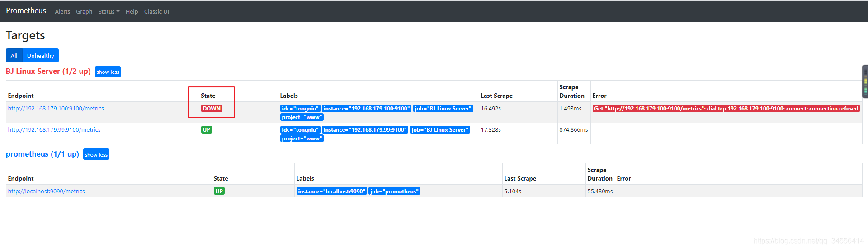Go to the Alerts page
Screen dimensions: 868x249
[62, 11]
